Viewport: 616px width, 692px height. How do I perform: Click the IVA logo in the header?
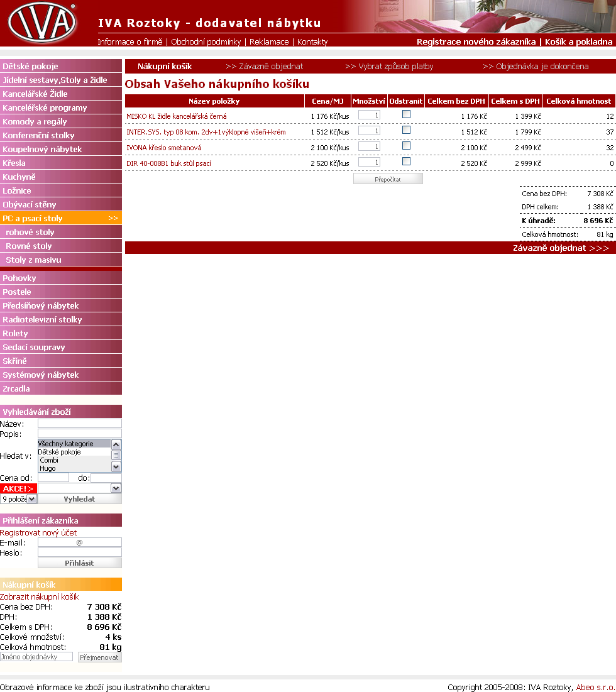[42, 23]
